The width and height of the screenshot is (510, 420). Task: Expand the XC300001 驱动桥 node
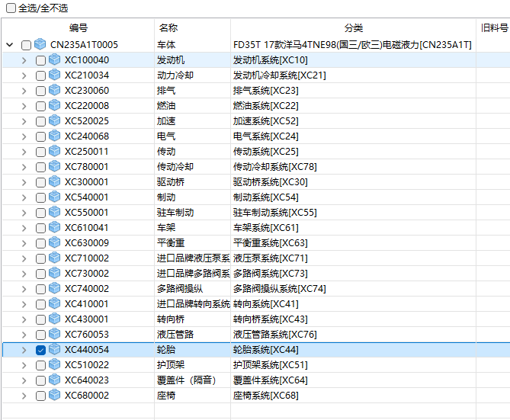click(x=24, y=182)
